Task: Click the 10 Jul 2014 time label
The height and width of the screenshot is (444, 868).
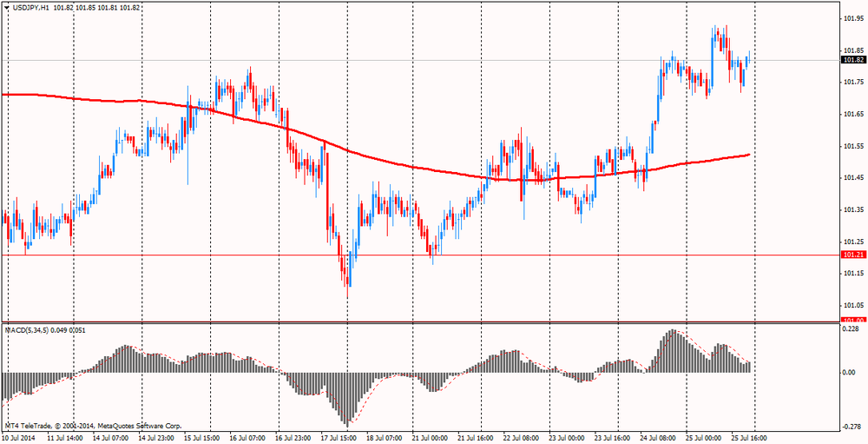Action: pyautogui.click(x=17, y=438)
